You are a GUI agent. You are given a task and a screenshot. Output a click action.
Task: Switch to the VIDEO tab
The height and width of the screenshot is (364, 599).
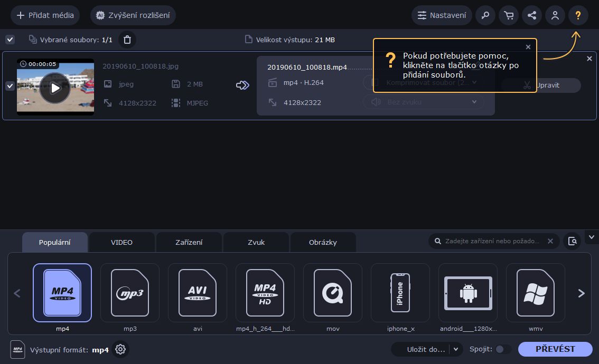click(121, 243)
